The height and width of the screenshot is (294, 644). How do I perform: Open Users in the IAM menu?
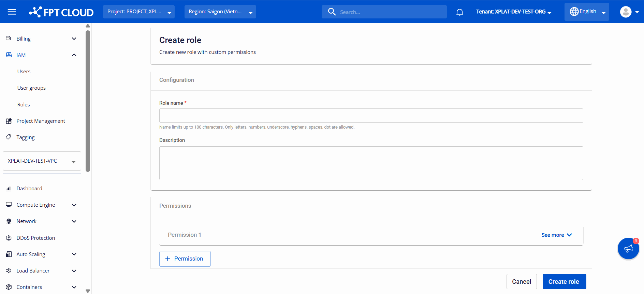(24, 72)
